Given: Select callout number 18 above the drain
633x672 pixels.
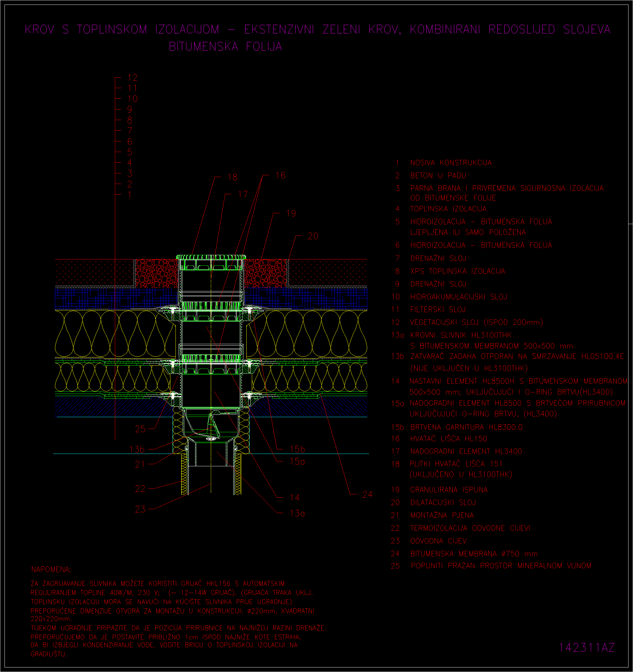Looking at the screenshot, I should (233, 177).
